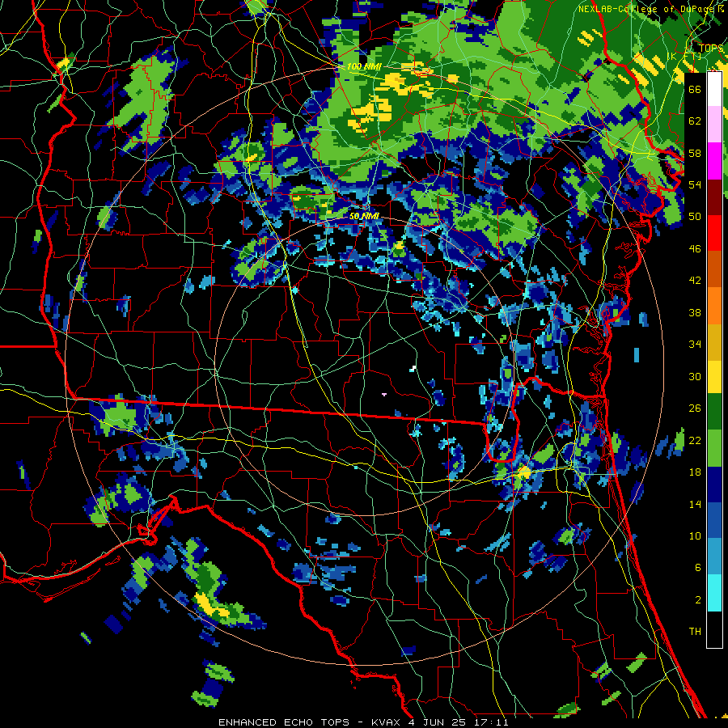728x728 pixels.
Task: Click the 38 value on legend
Action: [x=695, y=313]
